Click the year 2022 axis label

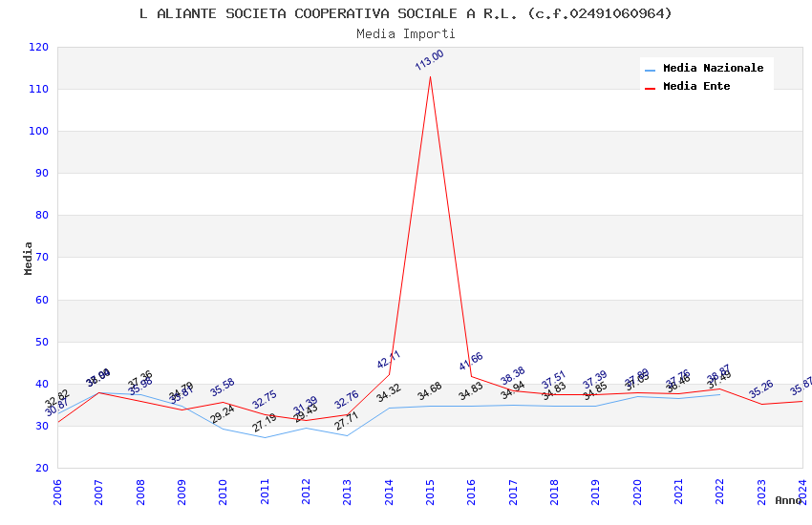720,492
